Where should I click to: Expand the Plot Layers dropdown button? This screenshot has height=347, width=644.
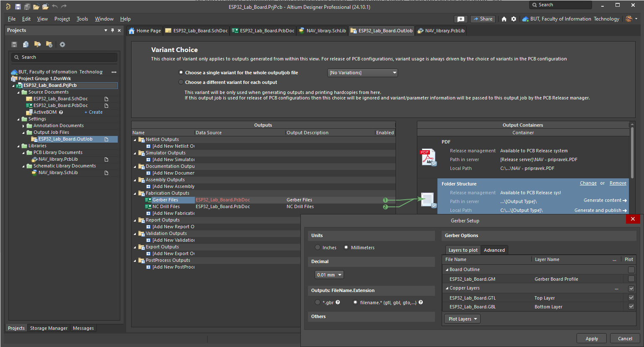(462, 319)
